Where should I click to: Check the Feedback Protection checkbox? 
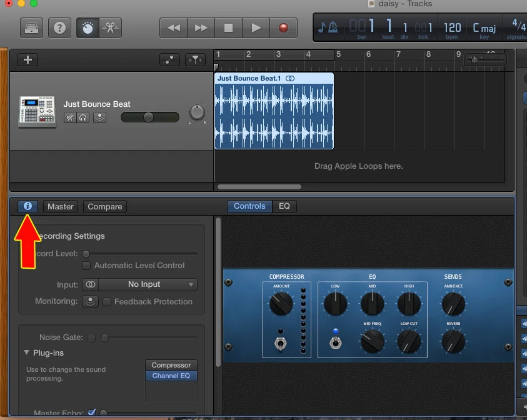[106, 302]
